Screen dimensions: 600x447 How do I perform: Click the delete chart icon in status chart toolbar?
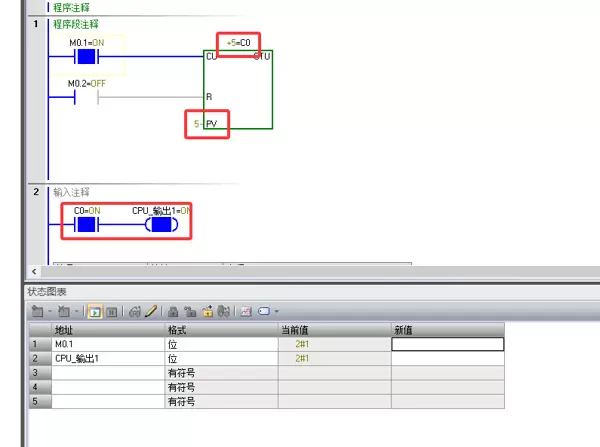click(x=62, y=311)
